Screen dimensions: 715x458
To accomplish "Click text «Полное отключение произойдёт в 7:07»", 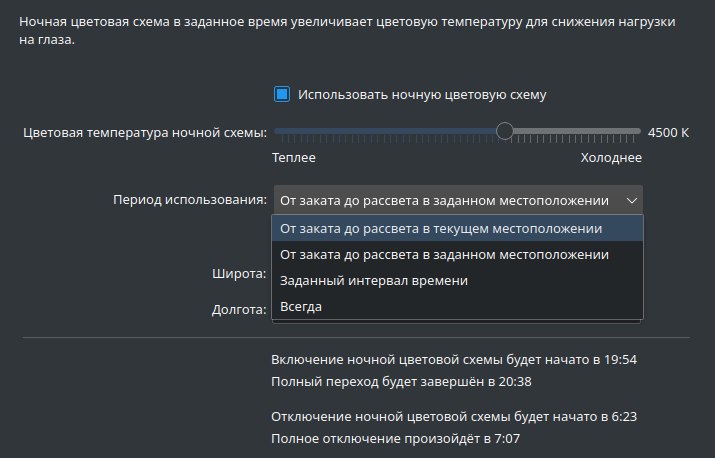I will (x=395, y=439).
